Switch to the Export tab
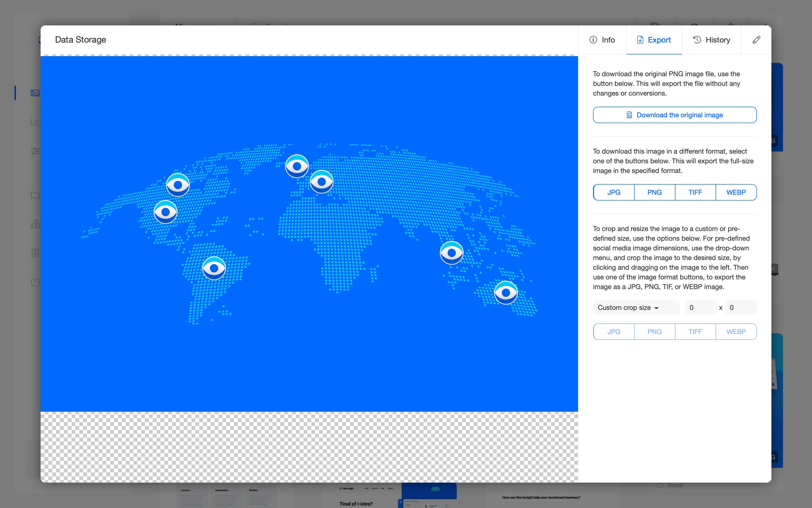The width and height of the screenshot is (812, 508). [x=654, y=40]
